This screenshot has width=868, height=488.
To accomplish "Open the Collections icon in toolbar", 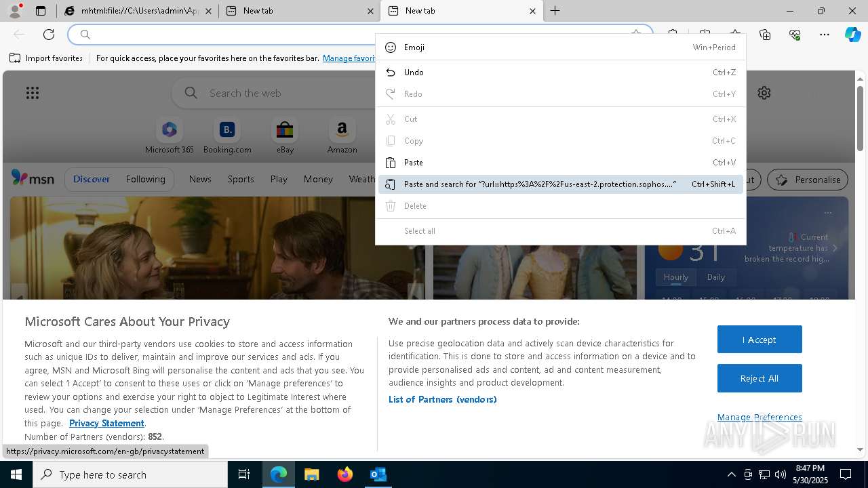I will pos(765,35).
